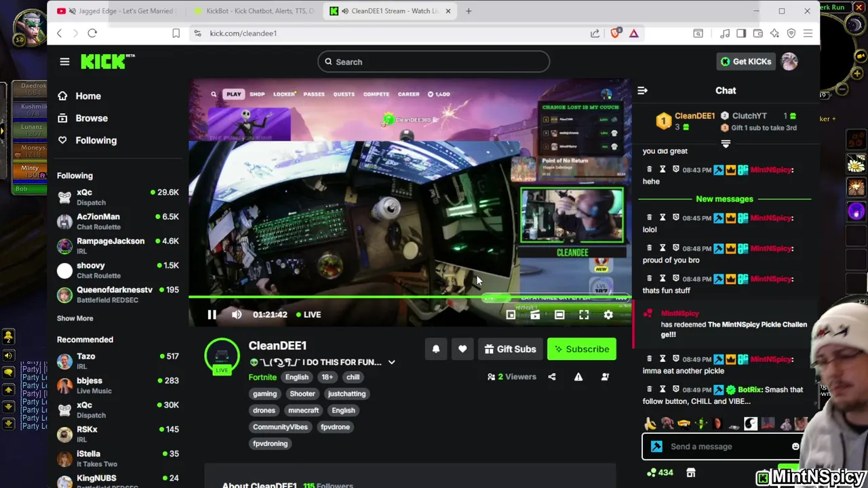Report the stream with warning icon
This screenshot has height=488, width=868.
tap(578, 377)
